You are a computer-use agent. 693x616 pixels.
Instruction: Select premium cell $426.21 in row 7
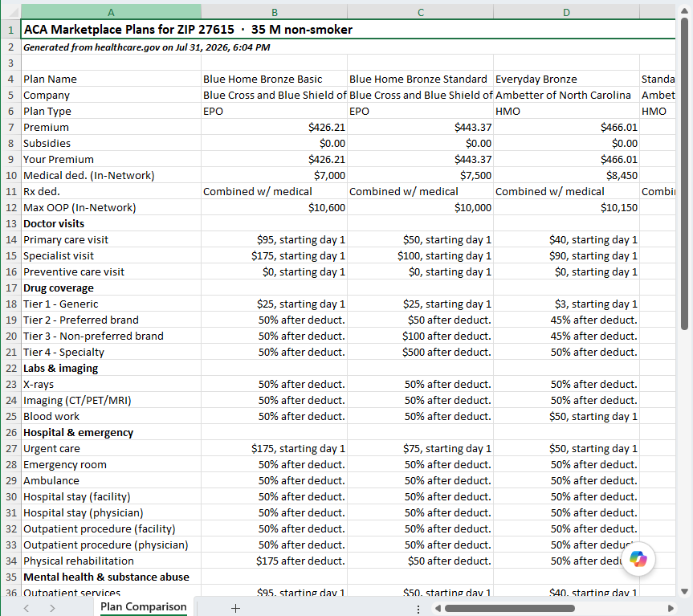(275, 127)
